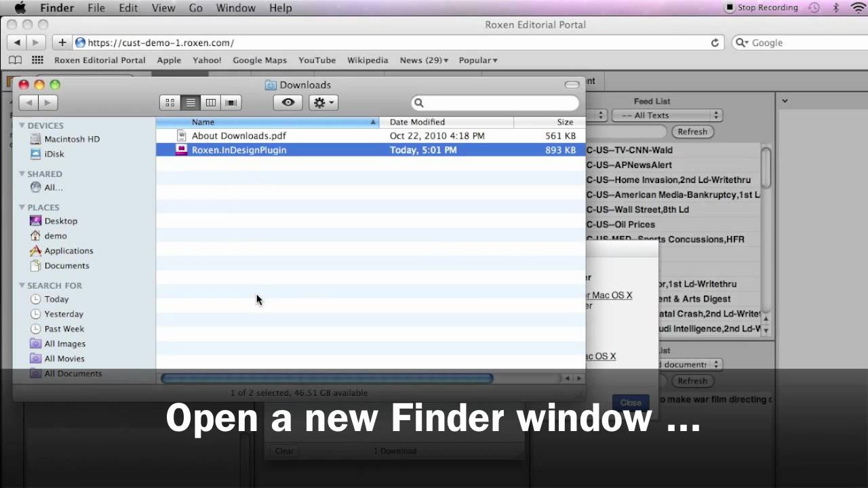Open the Window menu
This screenshot has width=868, height=488.
point(235,8)
